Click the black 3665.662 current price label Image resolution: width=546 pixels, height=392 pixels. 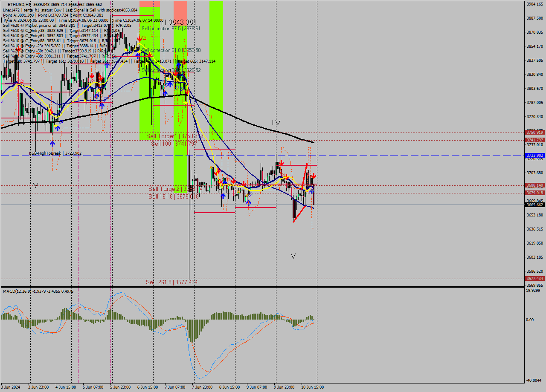point(534,205)
